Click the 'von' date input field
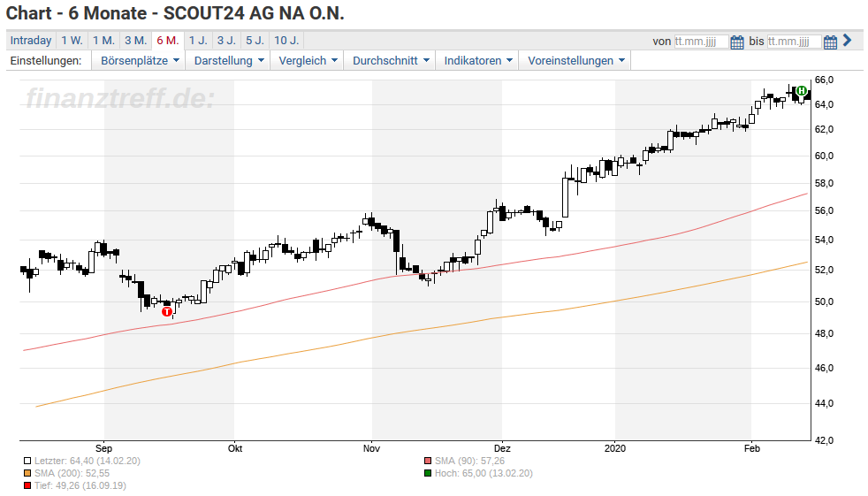This screenshot has height=496, width=868. [x=701, y=42]
